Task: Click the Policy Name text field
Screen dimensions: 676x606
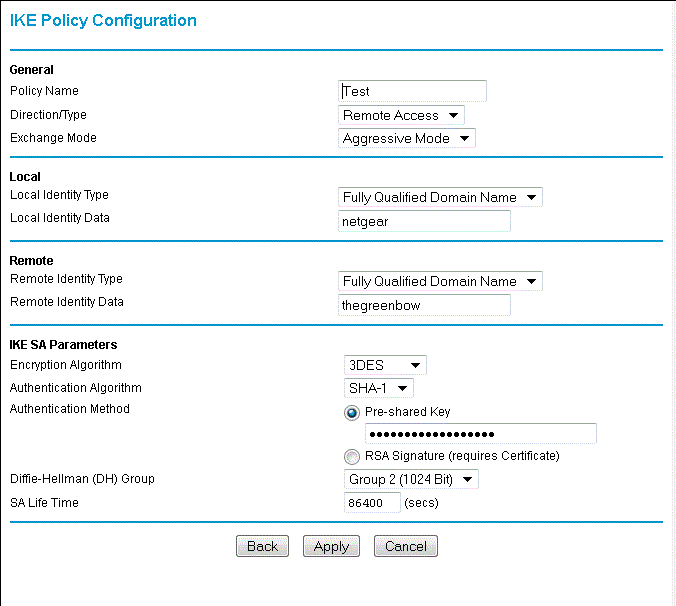Action: click(412, 91)
